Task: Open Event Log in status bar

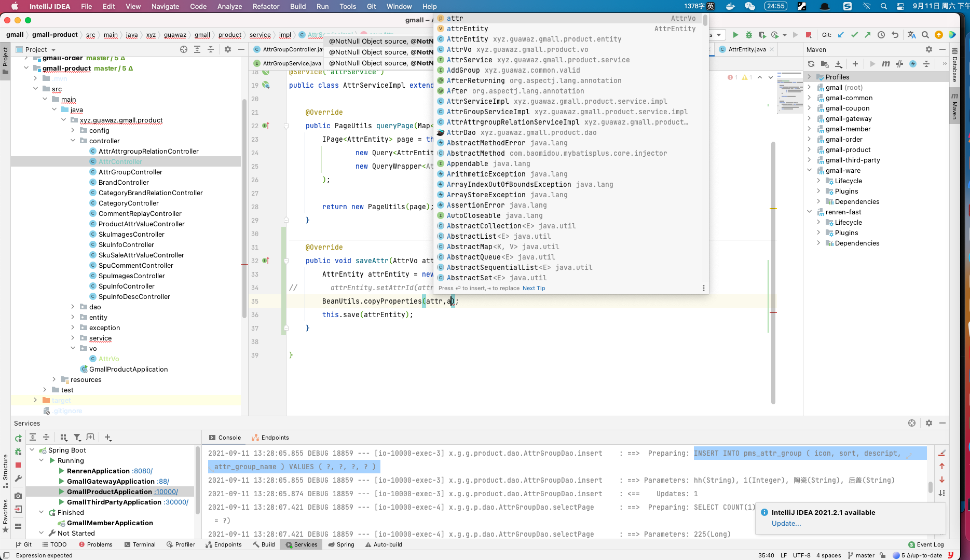Action: point(926,544)
